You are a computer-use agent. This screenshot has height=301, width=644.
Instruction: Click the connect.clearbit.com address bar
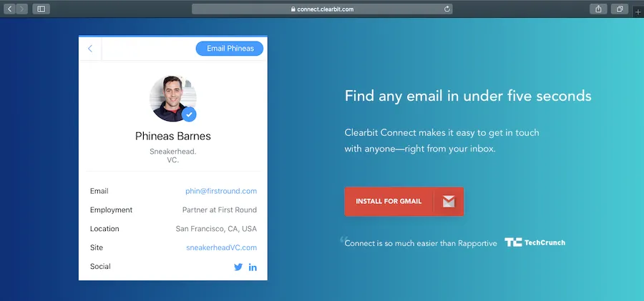(322, 9)
